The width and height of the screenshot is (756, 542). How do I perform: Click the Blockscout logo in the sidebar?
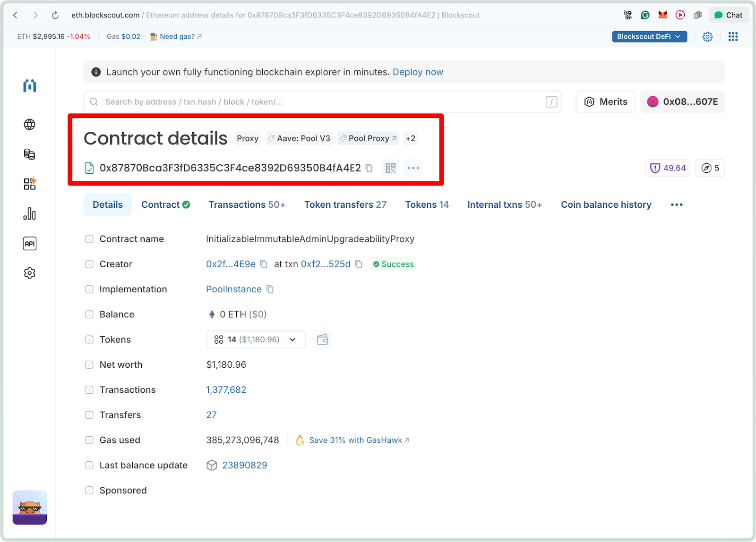click(x=29, y=86)
